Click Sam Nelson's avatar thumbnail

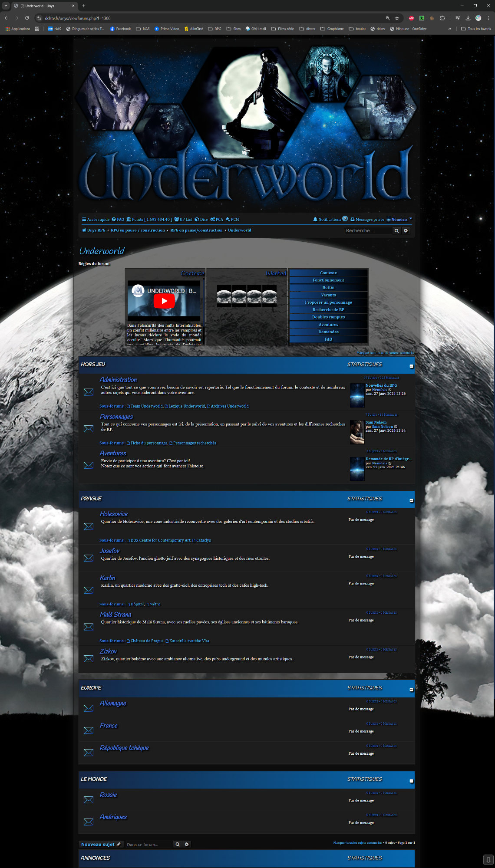click(357, 432)
